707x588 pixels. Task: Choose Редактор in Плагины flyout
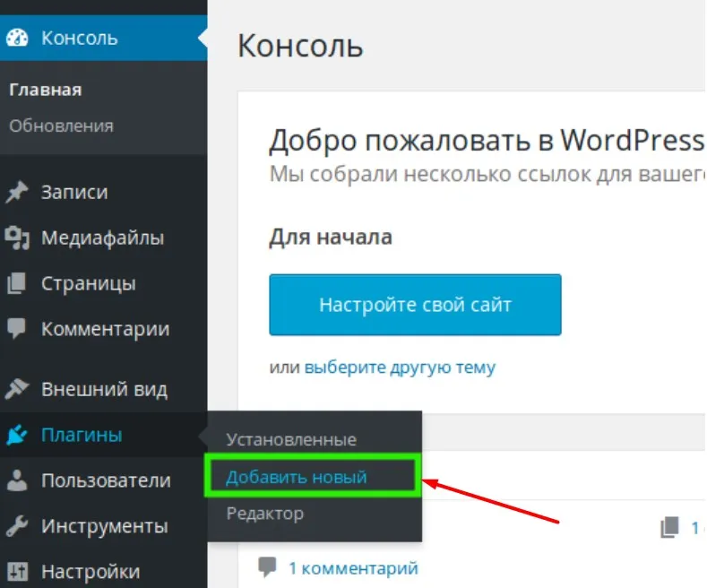coord(265,513)
